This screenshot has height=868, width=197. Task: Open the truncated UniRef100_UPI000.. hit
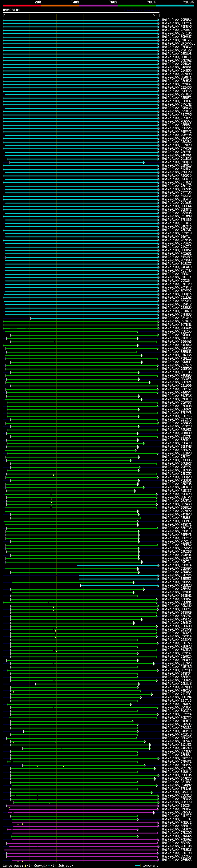[x=179, y=43]
